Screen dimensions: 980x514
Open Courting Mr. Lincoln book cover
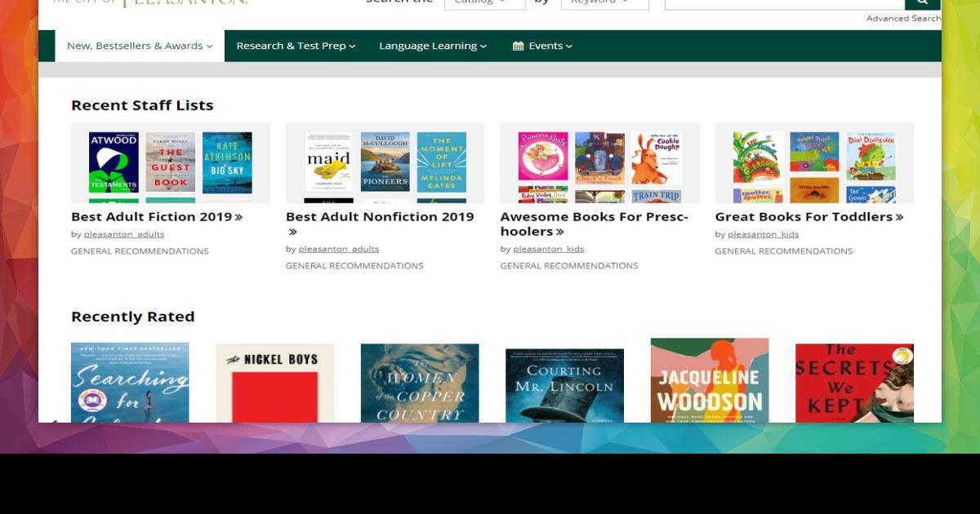(x=564, y=386)
